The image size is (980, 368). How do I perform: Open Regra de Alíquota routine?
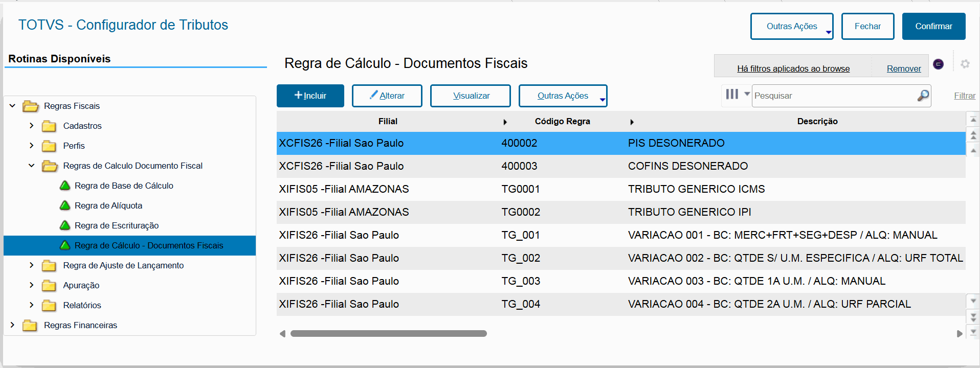coord(108,205)
